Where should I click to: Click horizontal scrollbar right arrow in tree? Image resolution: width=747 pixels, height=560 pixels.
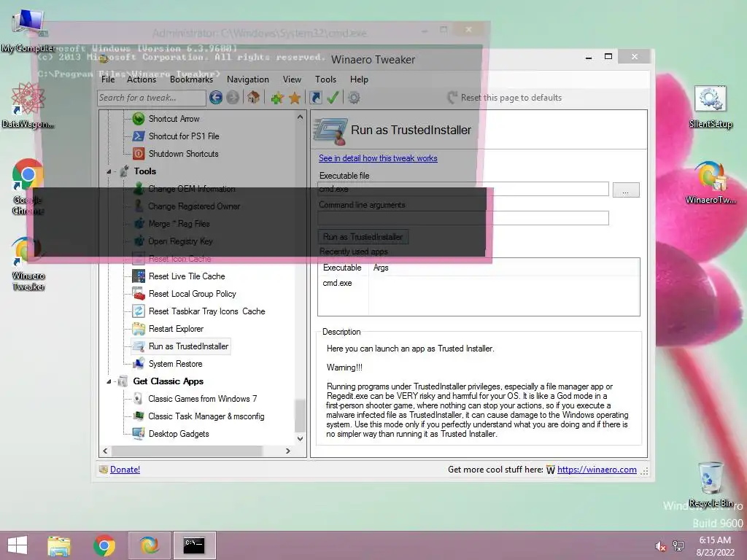pyautogui.click(x=287, y=451)
